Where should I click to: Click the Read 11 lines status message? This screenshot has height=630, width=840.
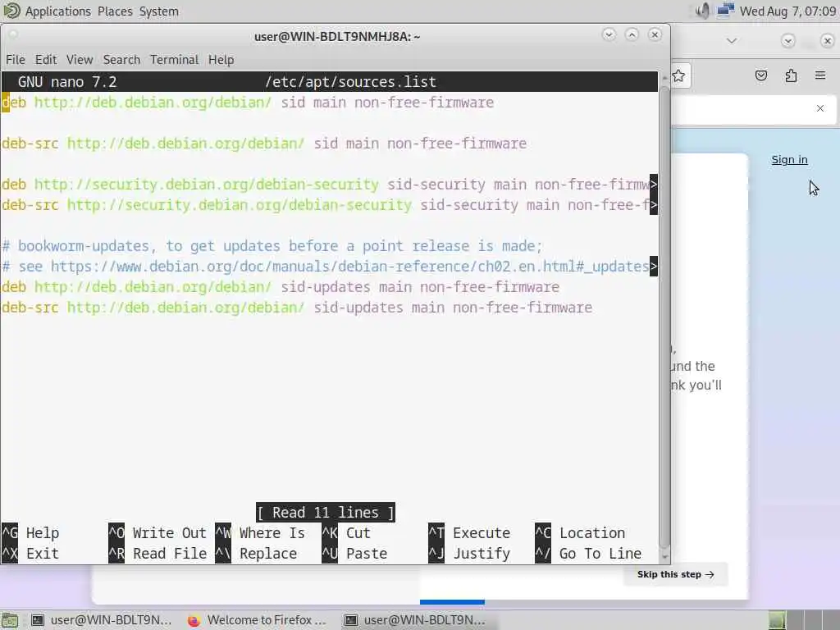click(x=325, y=513)
